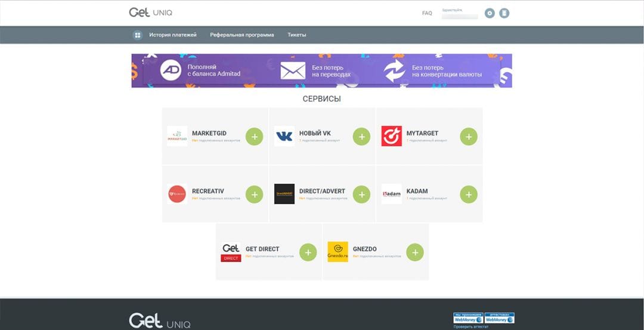Click the GET DIRECT service title
Screen dimensions: 644x330
pyautogui.click(x=262, y=249)
